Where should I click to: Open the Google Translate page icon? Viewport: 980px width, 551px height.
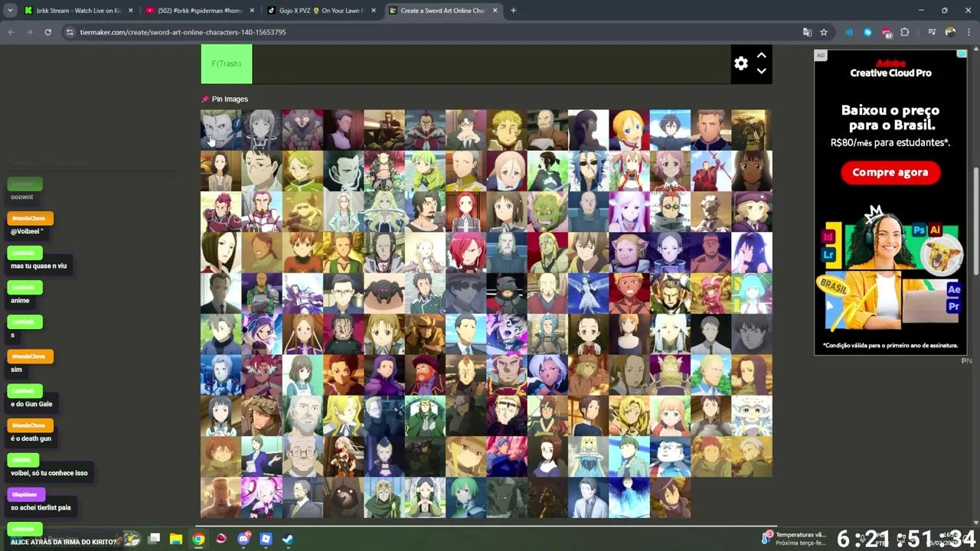point(807,32)
